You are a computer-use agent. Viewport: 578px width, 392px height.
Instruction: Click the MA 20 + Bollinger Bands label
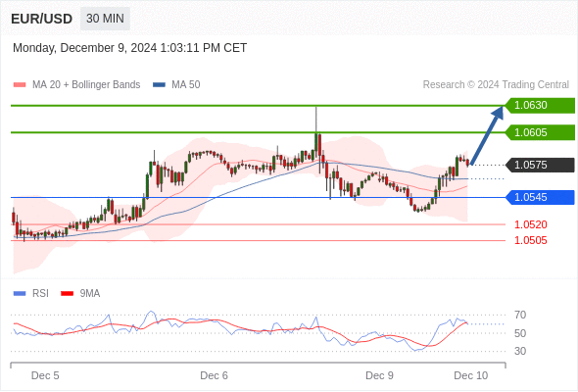(86, 85)
